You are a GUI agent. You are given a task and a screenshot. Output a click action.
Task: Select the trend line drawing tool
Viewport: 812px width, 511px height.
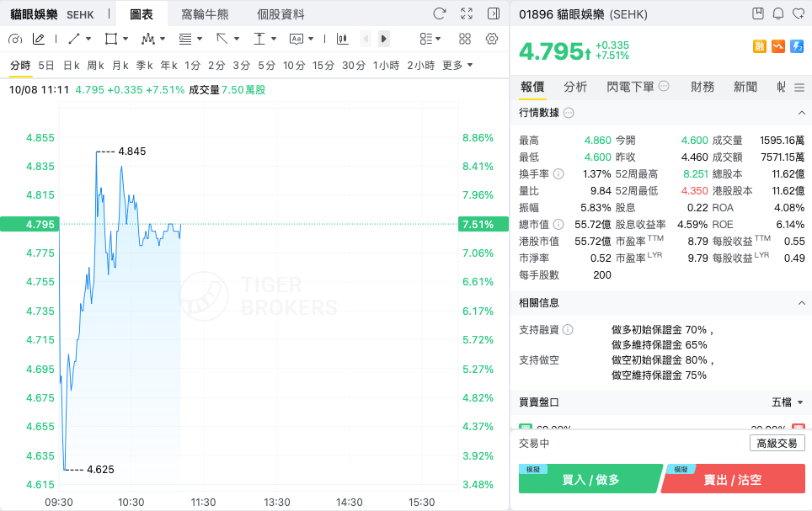coord(74,39)
